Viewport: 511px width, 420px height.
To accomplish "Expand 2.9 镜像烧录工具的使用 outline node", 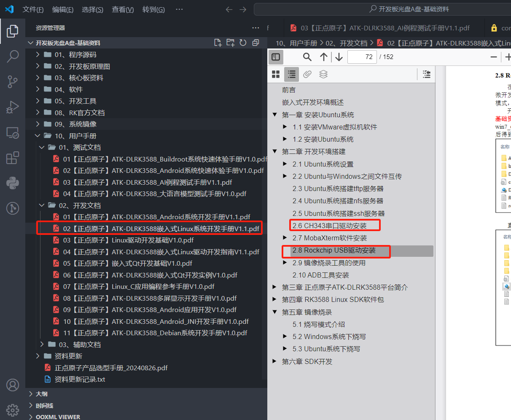I will click(285, 263).
